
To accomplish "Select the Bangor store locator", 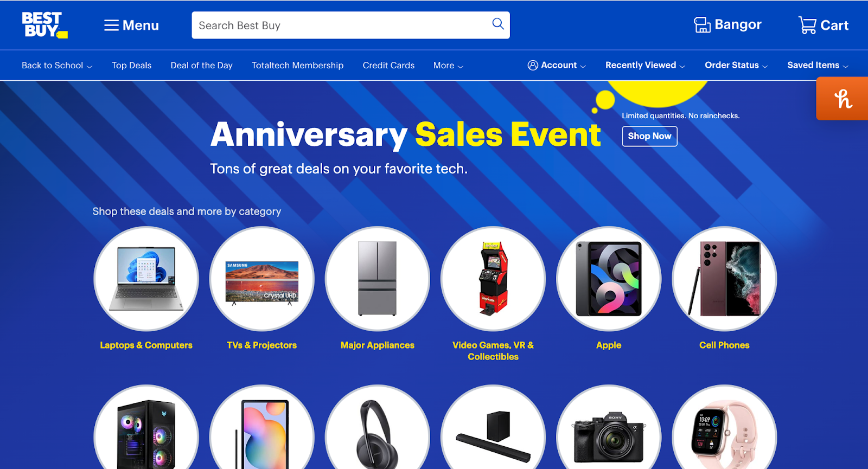I will point(727,25).
